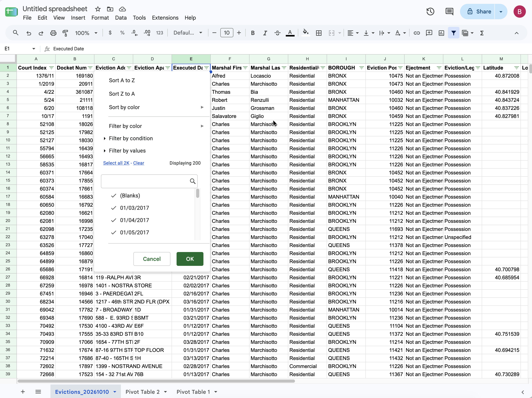Print the spreadsheet via printer icon

click(x=53, y=33)
